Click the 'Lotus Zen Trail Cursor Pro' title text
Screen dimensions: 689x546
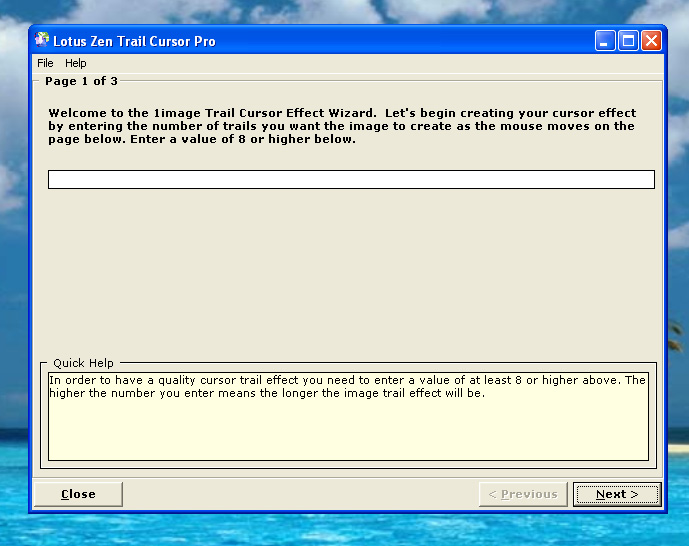pyautogui.click(x=134, y=42)
